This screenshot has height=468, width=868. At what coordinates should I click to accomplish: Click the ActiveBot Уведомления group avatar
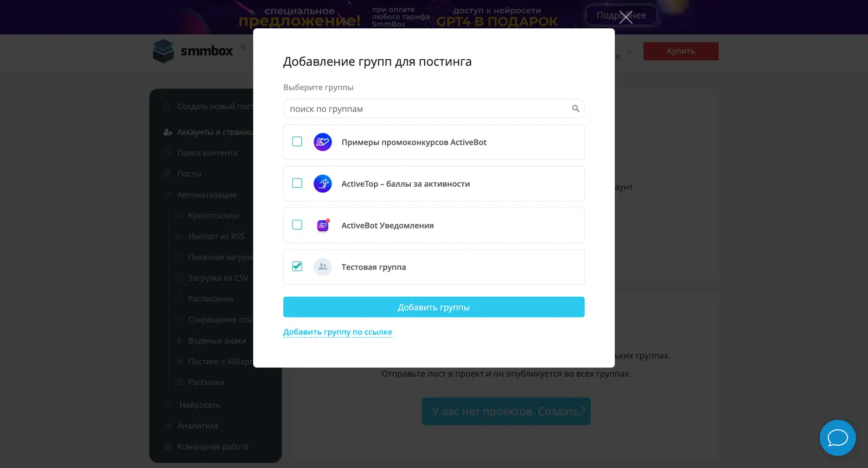tap(323, 225)
